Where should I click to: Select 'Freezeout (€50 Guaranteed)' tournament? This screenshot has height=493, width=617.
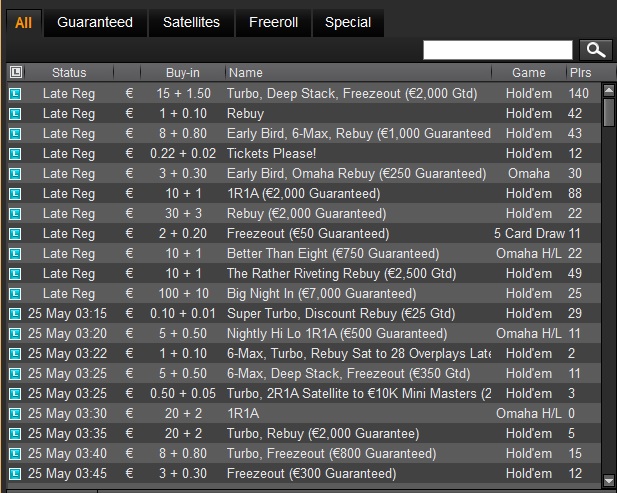(308, 234)
